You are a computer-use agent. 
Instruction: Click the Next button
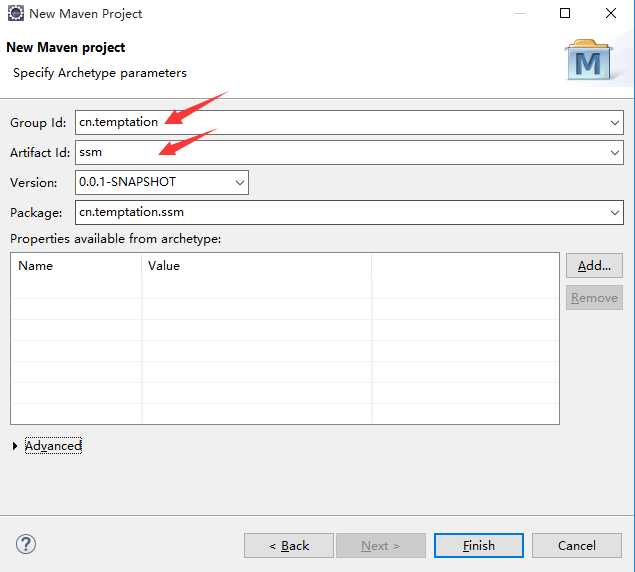click(x=381, y=546)
